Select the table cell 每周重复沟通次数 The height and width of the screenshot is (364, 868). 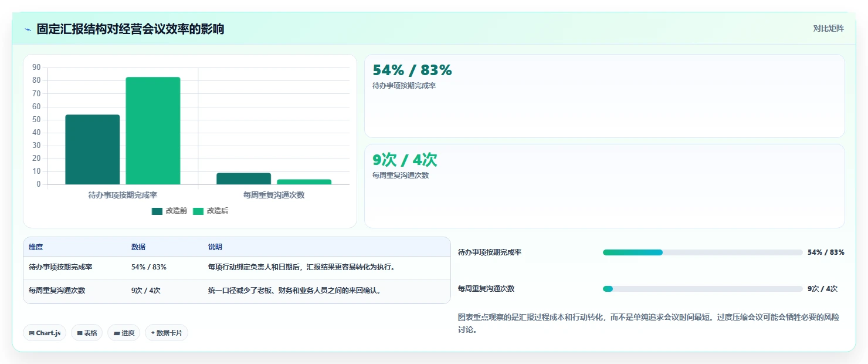(57, 290)
